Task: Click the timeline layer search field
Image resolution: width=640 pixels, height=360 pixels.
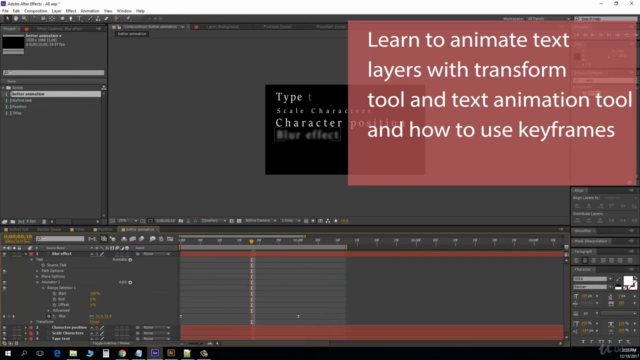Action: 60,239
